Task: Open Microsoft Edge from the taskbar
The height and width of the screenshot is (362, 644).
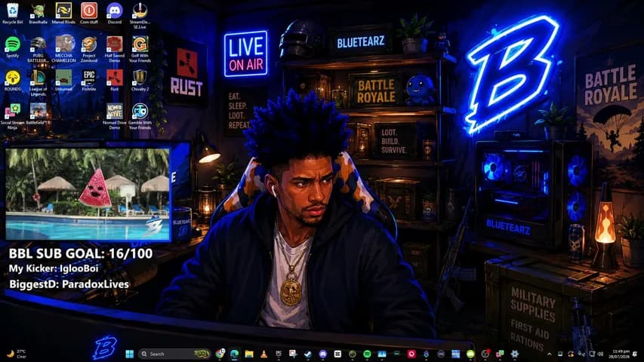Action: click(235, 354)
